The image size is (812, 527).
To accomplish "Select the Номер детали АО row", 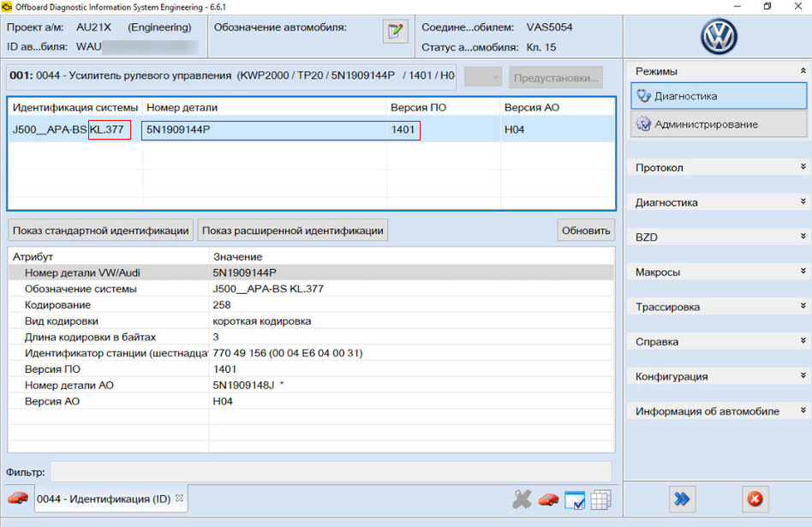I will 311,385.
